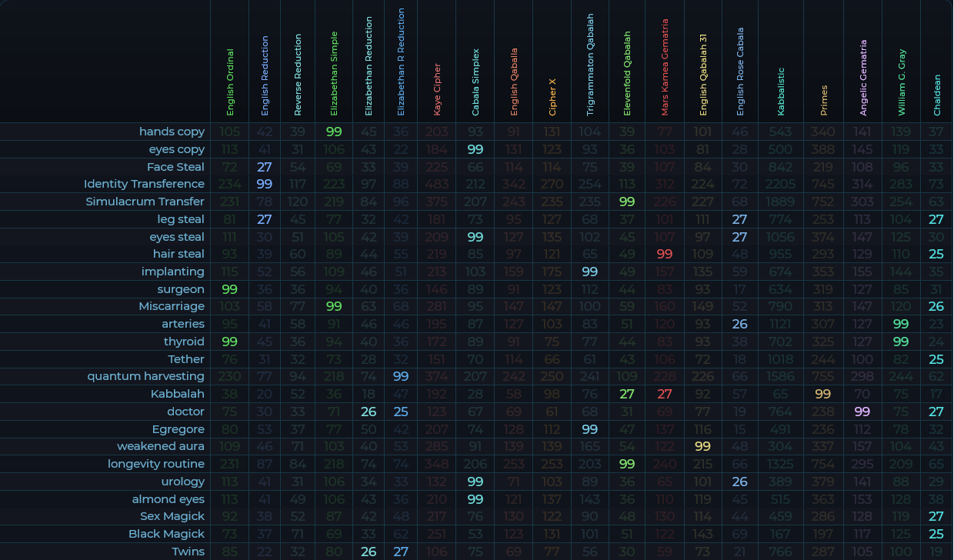Select the 'Identity Transference' phrase
The height and width of the screenshot is (560, 954).
[x=144, y=184]
